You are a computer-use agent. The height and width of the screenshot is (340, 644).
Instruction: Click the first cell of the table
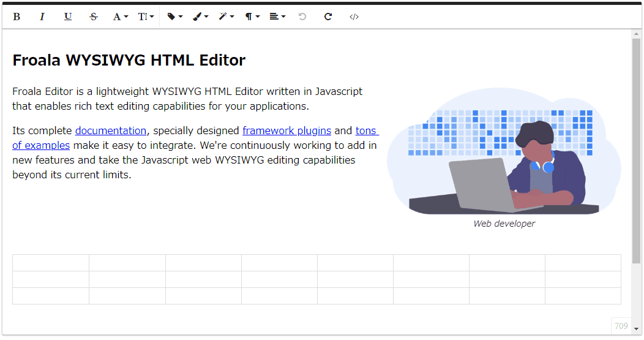coord(51,263)
